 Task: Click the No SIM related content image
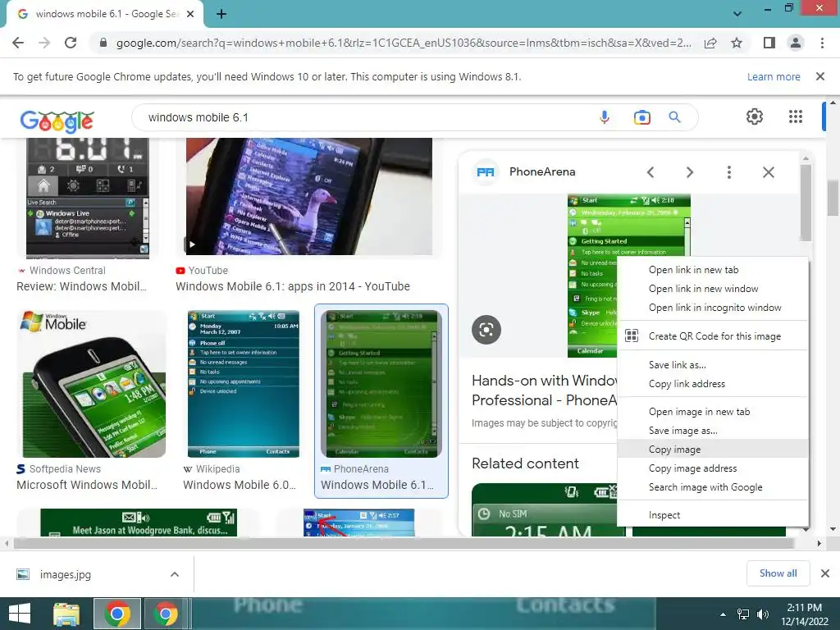pyautogui.click(x=545, y=509)
